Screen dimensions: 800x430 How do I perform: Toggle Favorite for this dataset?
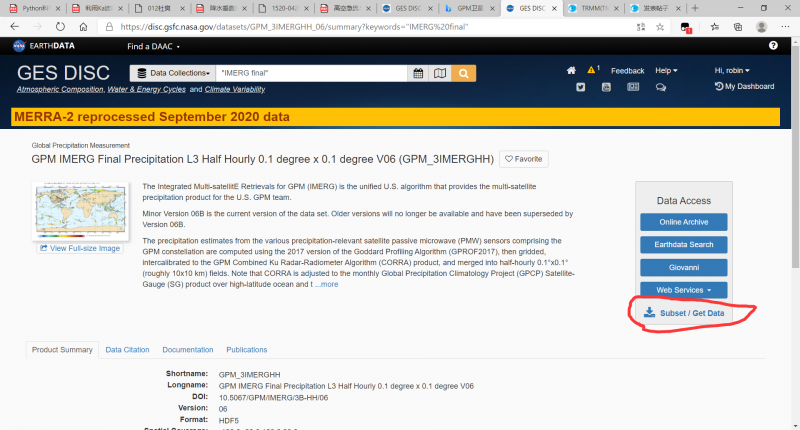point(523,158)
